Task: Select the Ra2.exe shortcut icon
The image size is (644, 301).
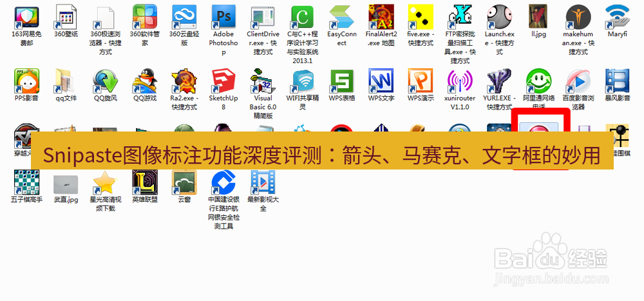Action: [x=184, y=81]
